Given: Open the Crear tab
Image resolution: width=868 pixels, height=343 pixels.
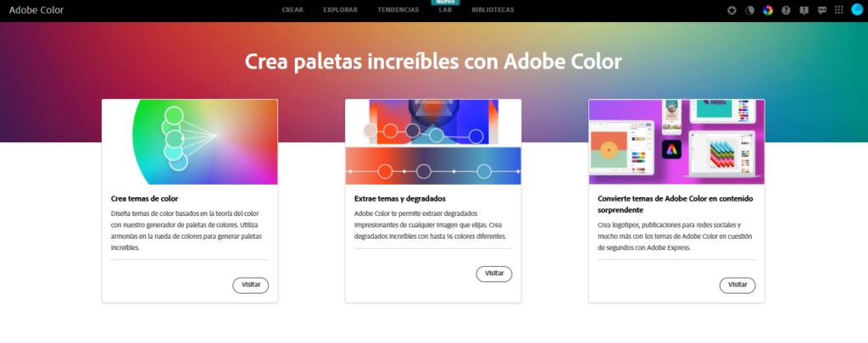Looking at the screenshot, I should coord(293,10).
